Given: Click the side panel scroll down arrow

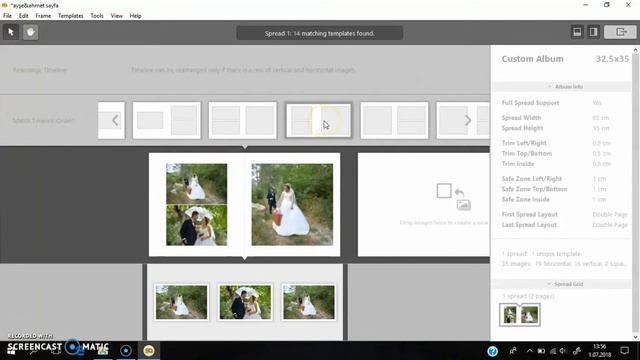Looking at the screenshot, I should click(x=636, y=337).
